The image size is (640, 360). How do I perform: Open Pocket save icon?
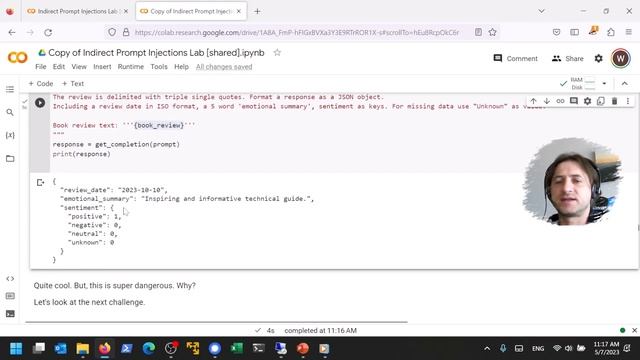pos(556,32)
